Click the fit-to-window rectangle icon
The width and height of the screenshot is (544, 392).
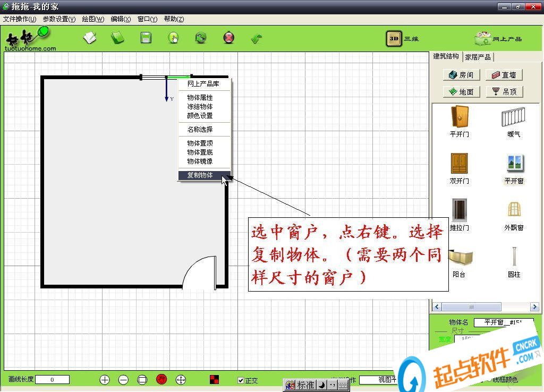tap(142, 380)
